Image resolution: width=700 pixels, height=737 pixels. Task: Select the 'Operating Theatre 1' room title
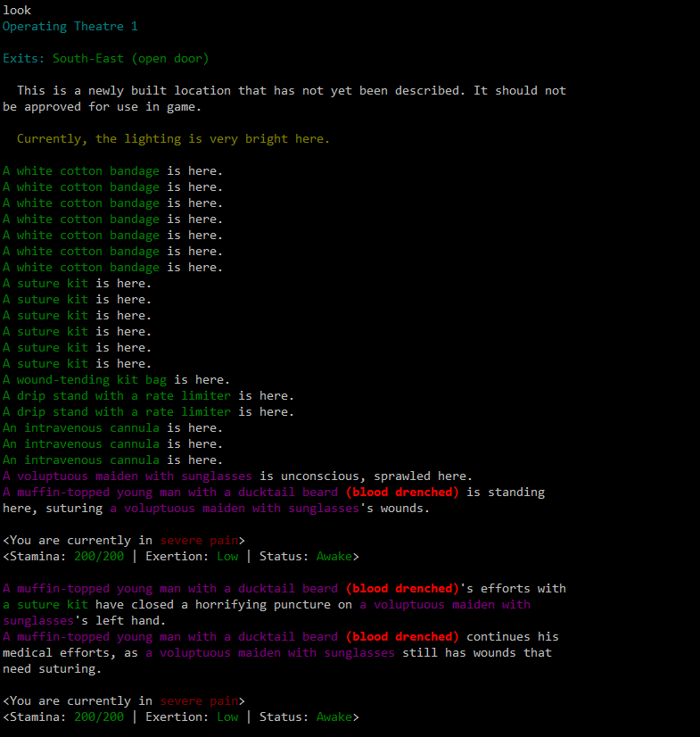70,27
